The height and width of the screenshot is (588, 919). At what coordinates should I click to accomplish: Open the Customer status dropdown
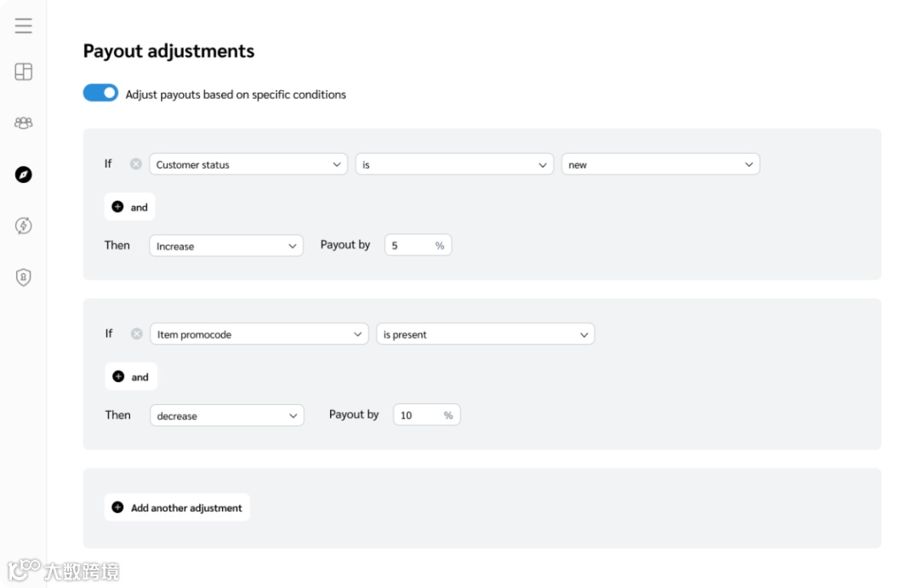point(248,164)
